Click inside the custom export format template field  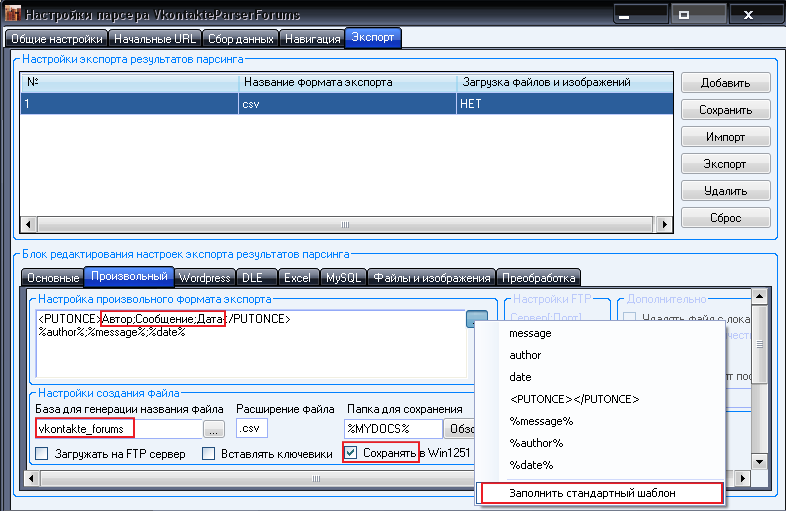[x=251, y=344]
